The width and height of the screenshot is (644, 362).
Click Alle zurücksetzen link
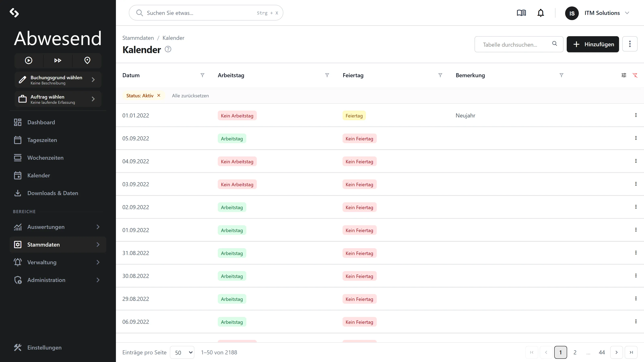pyautogui.click(x=190, y=96)
